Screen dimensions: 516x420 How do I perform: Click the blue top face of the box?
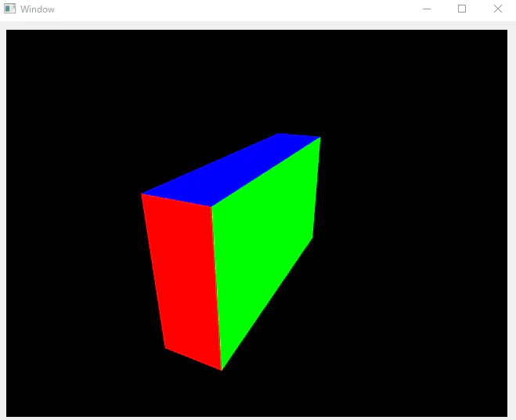230,172
